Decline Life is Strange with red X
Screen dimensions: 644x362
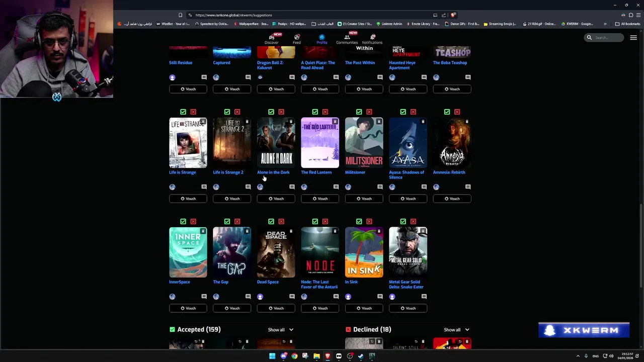tap(193, 112)
